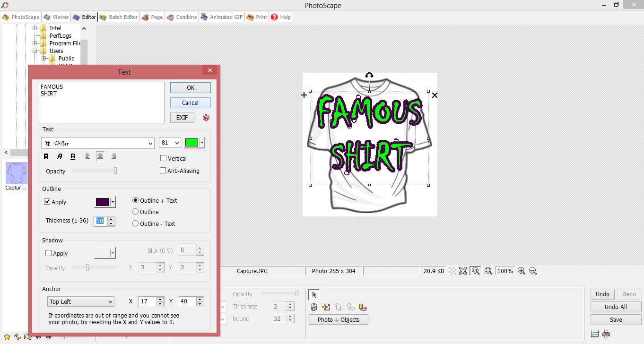Viewport: 644px width, 344px height.
Task: Open the Chiller font dropdown
Action: click(151, 143)
